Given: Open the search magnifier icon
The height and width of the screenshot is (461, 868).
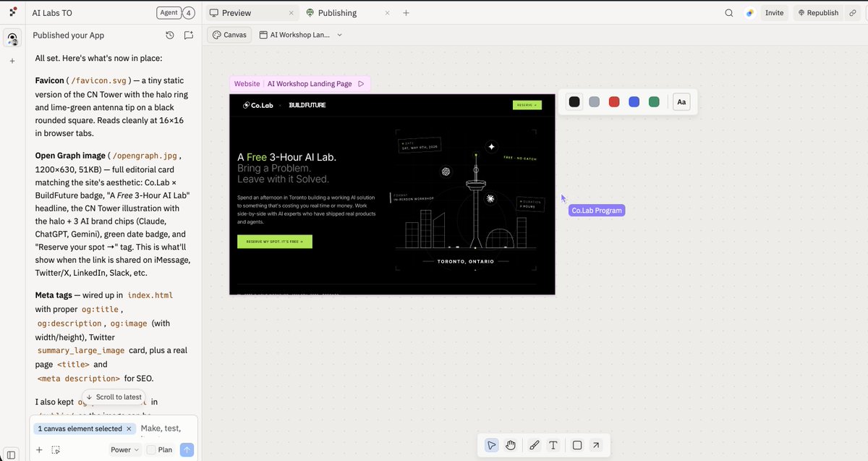Looking at the screenshot, I should coord(729,13).
